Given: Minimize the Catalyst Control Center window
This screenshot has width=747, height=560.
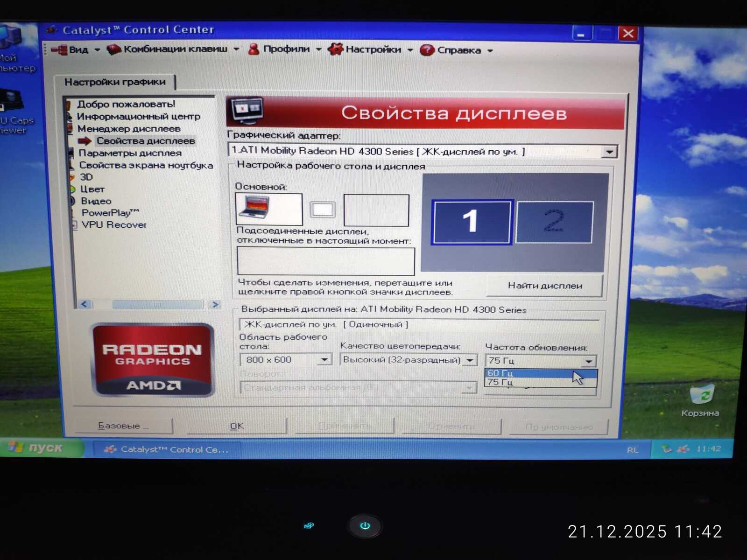Looking at the screenshot, I should click(x=582, y=34).
